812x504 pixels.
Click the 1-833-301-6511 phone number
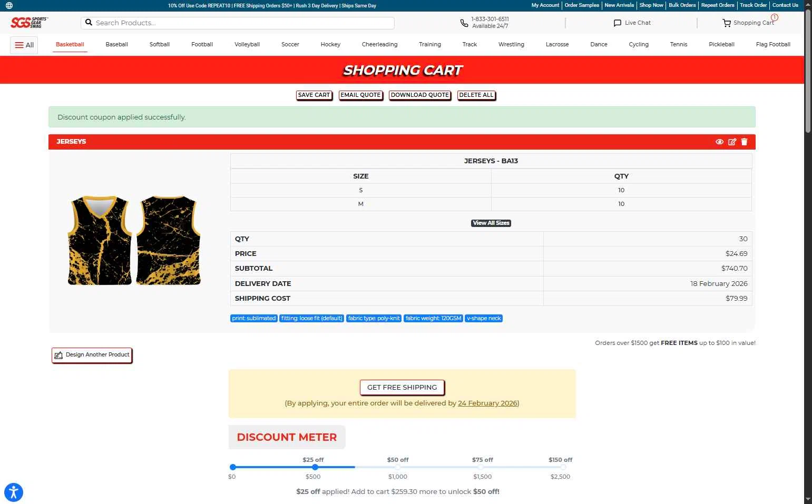[490, 19]
